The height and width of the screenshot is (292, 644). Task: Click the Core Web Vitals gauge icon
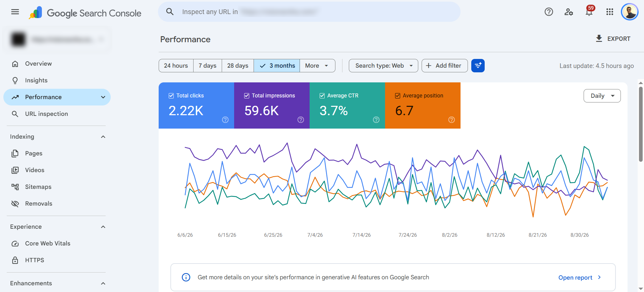click(15, 243)
